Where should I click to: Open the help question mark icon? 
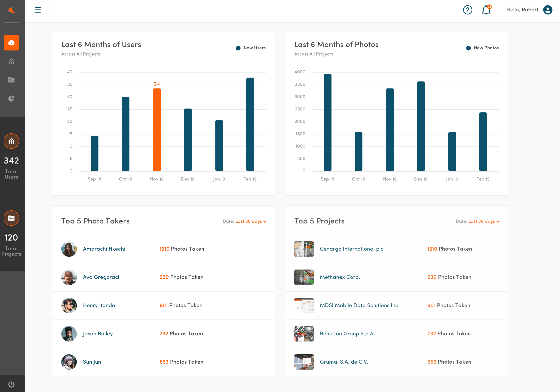[x=468, y=10]
